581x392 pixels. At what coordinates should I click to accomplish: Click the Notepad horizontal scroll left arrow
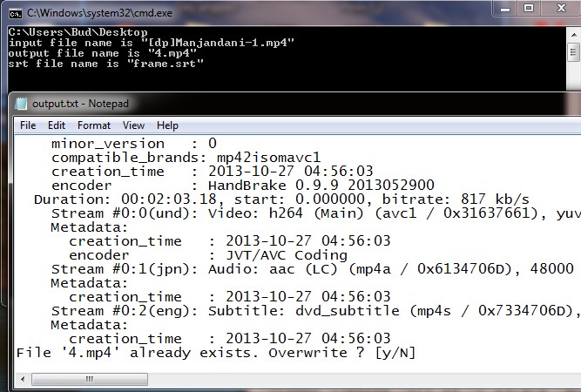pyautogui.click(x=23, y=379)
